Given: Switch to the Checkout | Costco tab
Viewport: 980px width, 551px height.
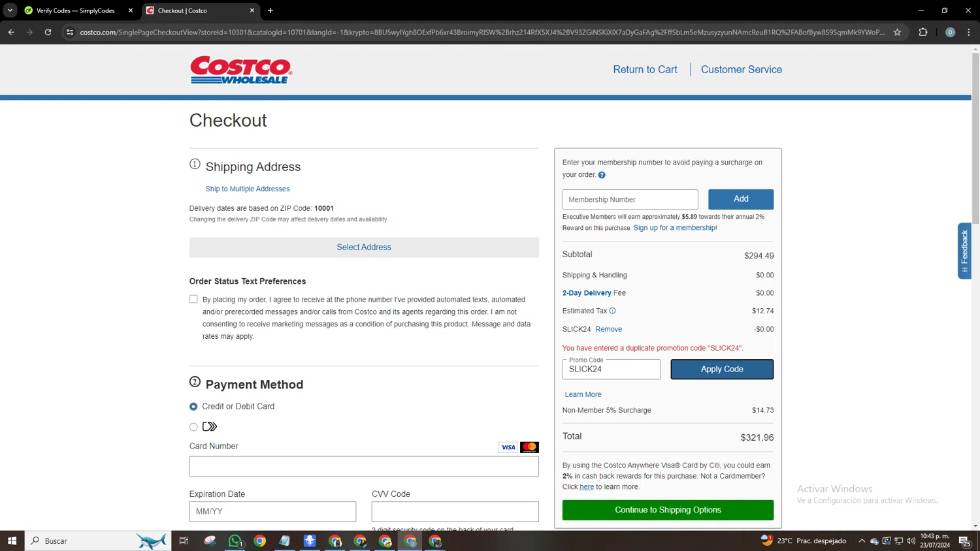Looking at the screenshot, I should pos(196,10).
